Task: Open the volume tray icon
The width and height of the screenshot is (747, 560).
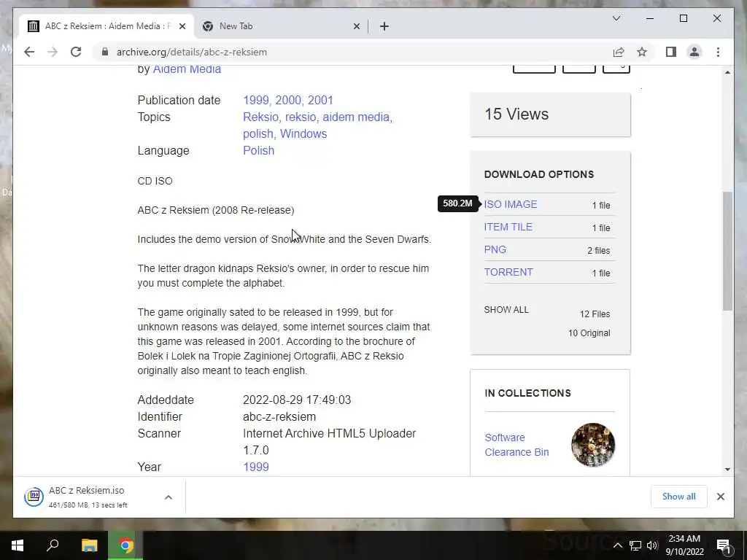Action: pyautogui.click(x=651, y=545)
